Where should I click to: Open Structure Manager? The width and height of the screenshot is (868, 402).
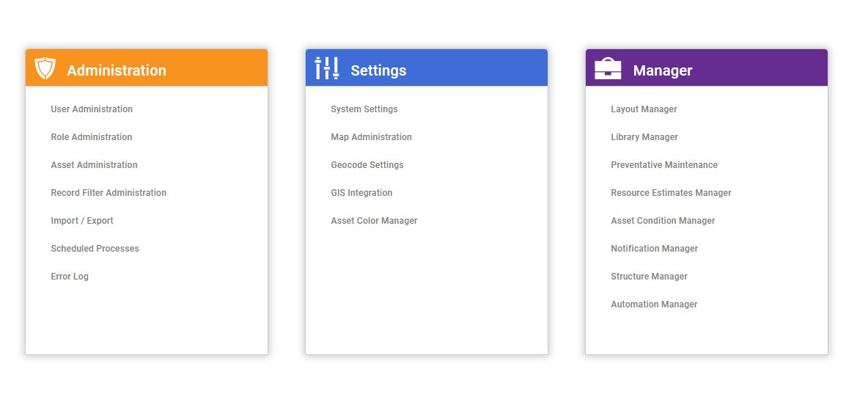pos(649,277)
